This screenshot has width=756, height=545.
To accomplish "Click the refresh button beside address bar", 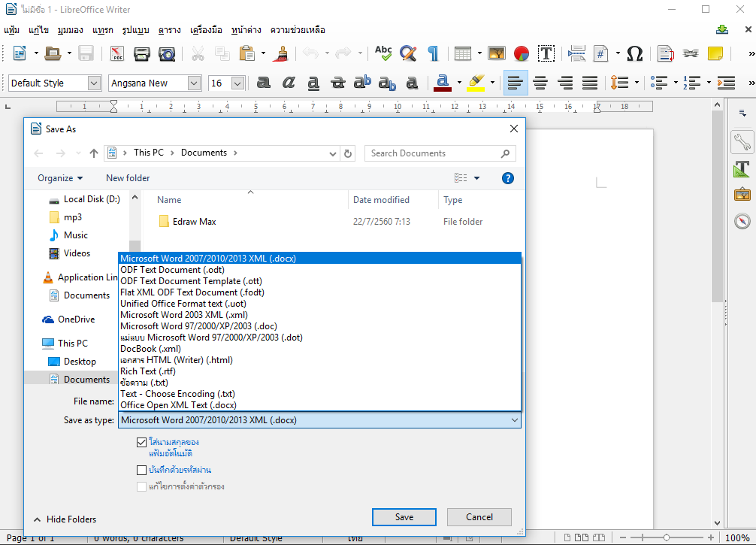I will coord(348,153).
